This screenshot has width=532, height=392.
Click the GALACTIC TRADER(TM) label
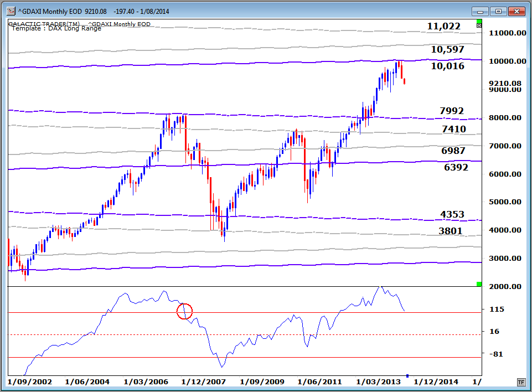point(44,23)
